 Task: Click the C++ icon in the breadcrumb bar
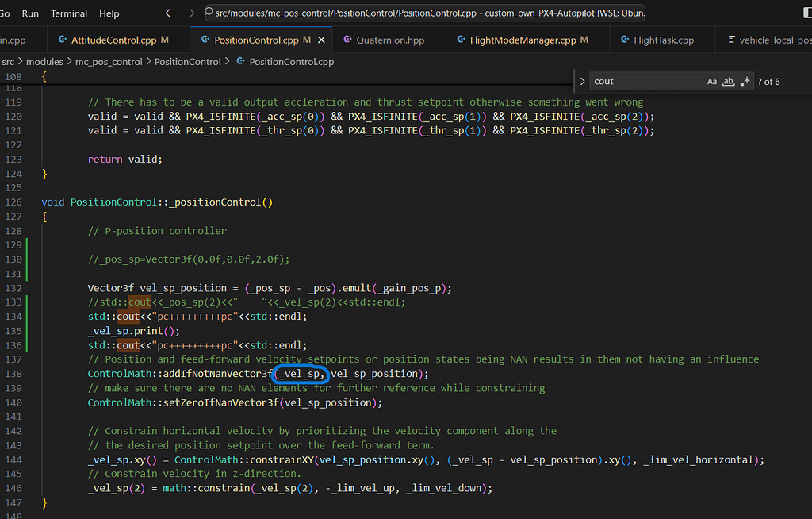pyautogui.click(x=241, y=61)
